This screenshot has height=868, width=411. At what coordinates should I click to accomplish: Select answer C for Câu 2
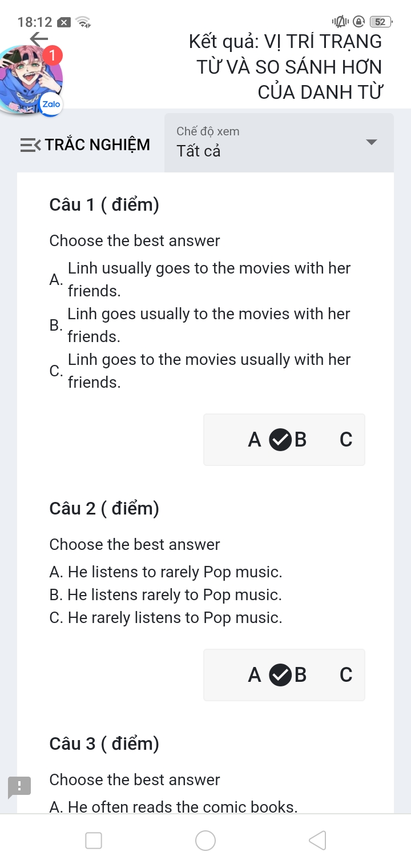coord(346,675)
